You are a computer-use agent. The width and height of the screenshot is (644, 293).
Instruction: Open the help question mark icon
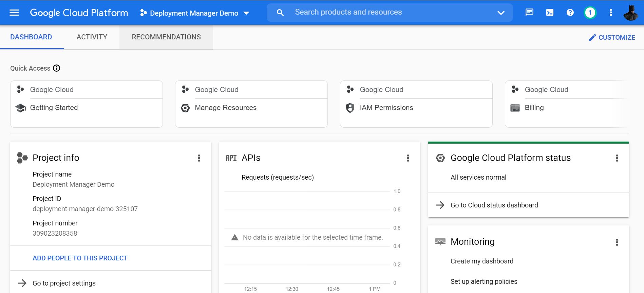pos(570,13)
